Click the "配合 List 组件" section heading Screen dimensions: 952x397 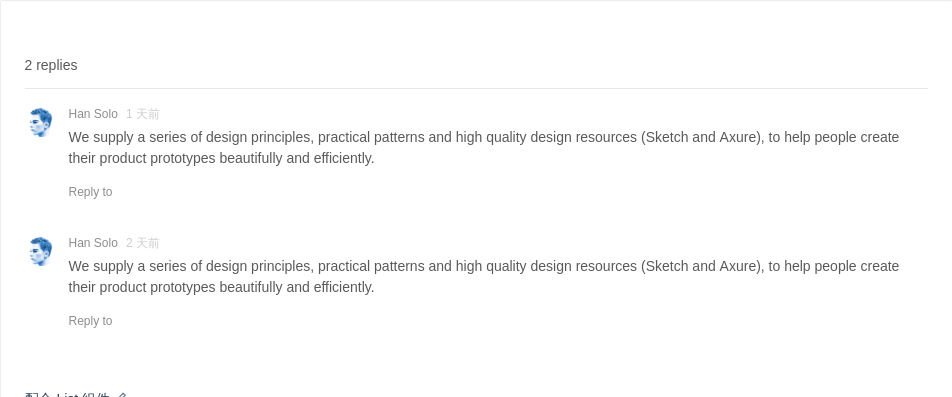point(67,395)
